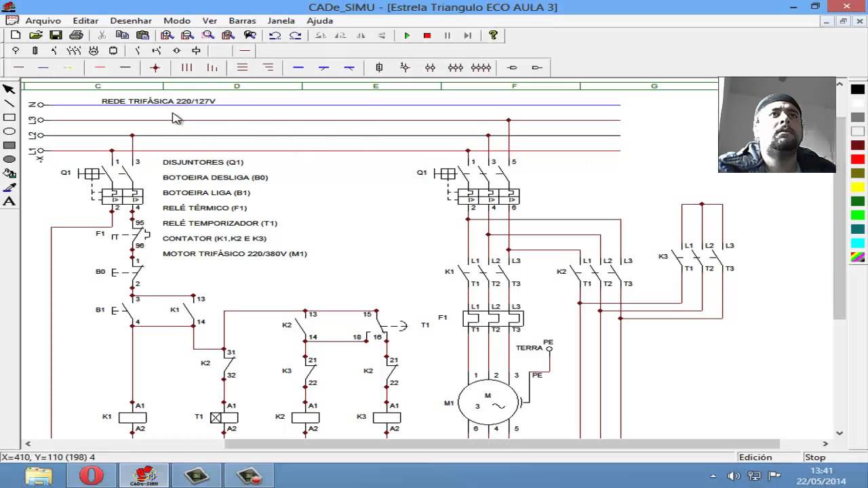Click the Undo arrow icon

click(x=275, y=35)
